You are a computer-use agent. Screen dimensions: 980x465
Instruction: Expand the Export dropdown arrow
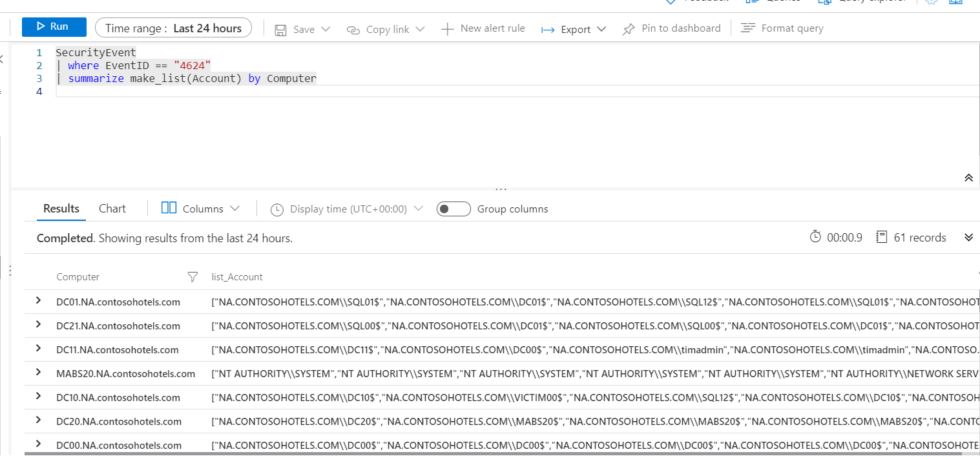pyautogui.click(x=601, y=30)
